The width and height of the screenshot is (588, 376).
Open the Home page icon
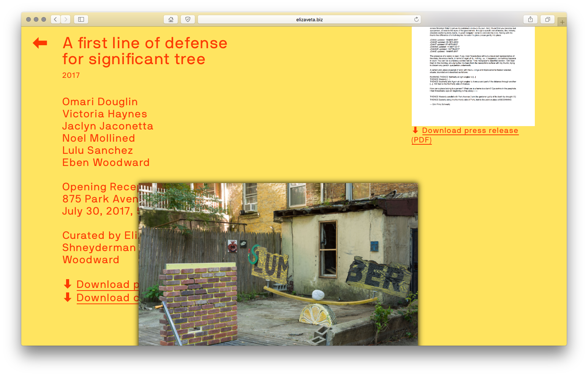pyautogui.click(x=171, y=19)
